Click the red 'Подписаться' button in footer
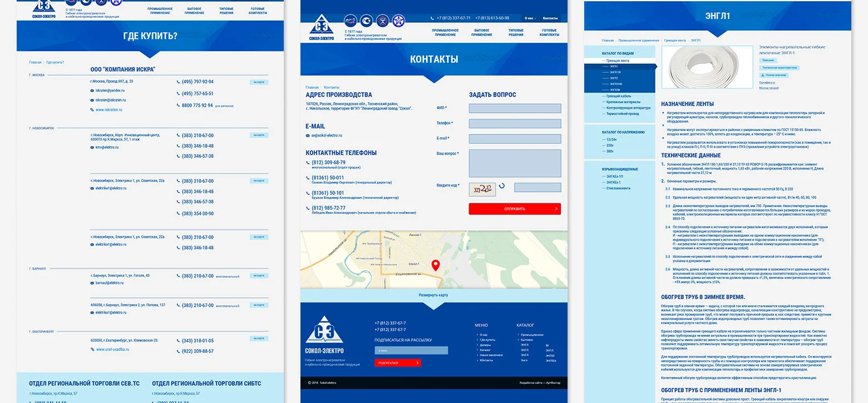868x403 pixels. 398,362
